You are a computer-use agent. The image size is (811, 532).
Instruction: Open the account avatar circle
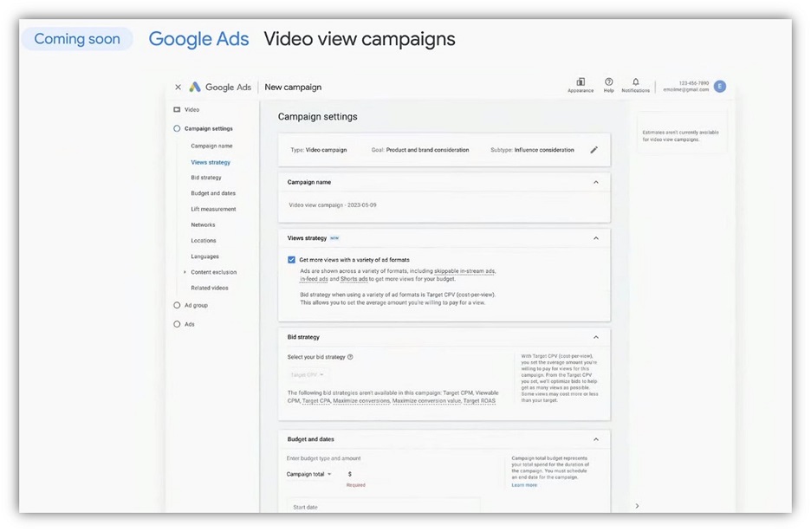[x=720, y=86]
